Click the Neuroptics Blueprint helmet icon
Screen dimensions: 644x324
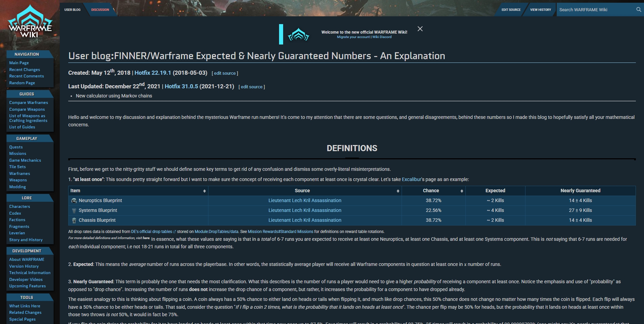point(74,201)
